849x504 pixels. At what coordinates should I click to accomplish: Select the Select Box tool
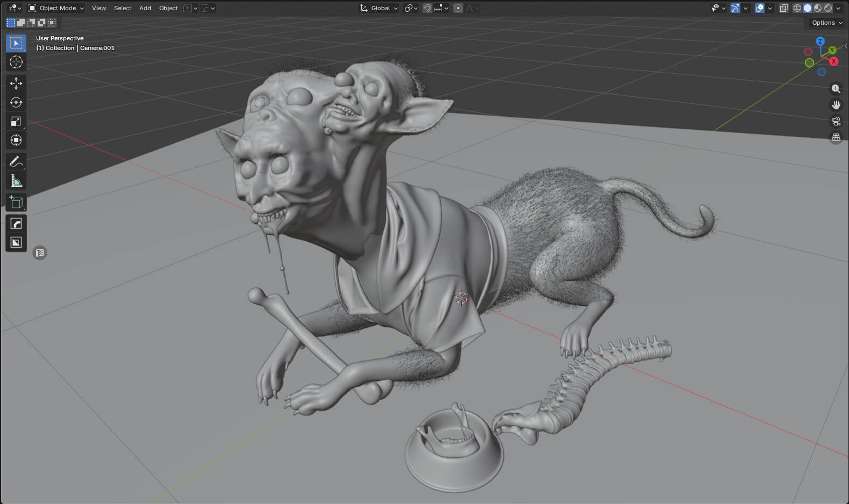tap(16, 43)
